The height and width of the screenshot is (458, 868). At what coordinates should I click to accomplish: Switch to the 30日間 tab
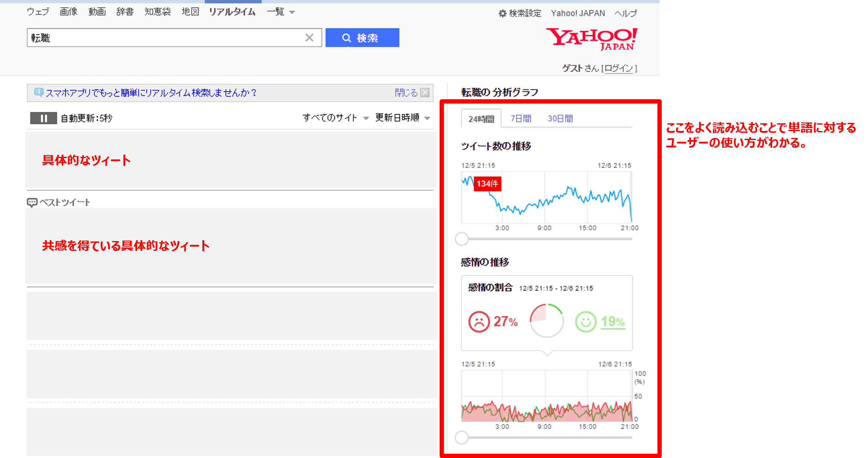[x=560, y=119]
